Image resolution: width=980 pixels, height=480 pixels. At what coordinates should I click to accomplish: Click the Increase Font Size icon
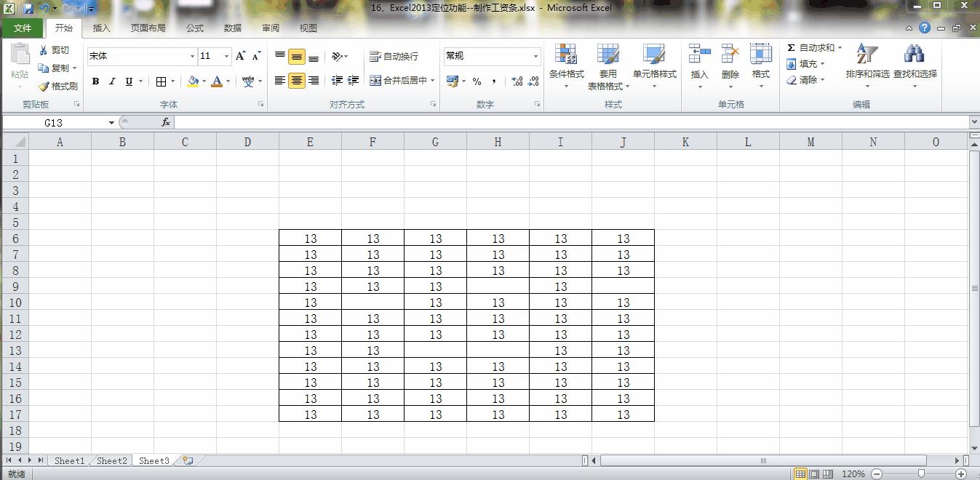tap(240, 56)
